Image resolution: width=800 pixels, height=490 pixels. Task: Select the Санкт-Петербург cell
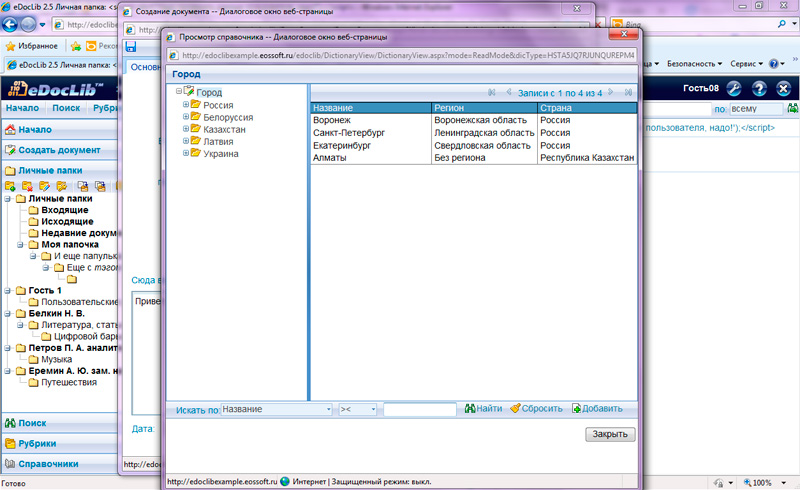click(371, 133)
